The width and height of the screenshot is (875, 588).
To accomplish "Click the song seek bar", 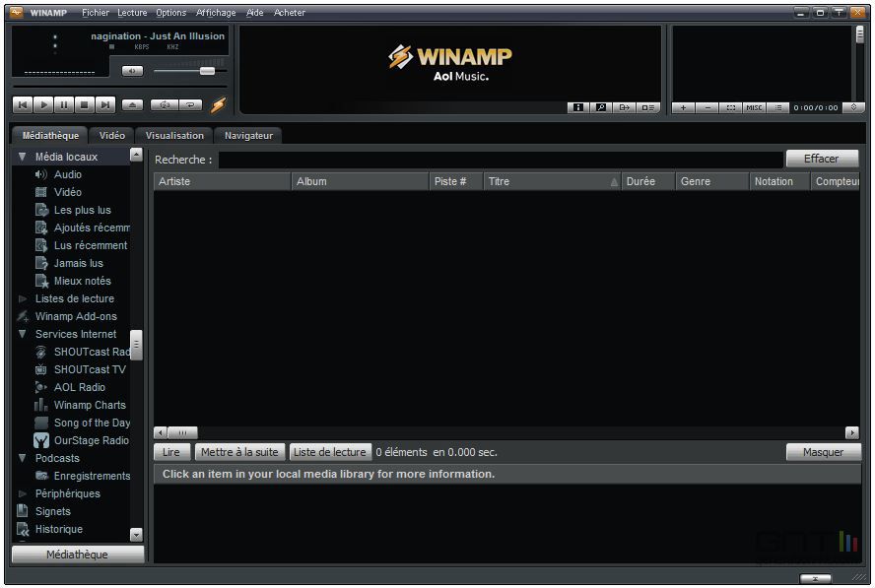I will 119,87.
